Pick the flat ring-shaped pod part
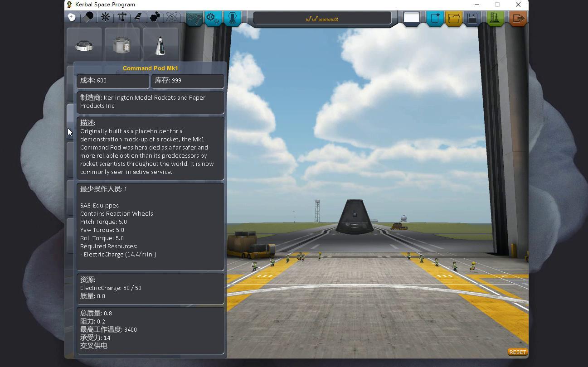This screenshot has height=367, width=588. [84, 45]
